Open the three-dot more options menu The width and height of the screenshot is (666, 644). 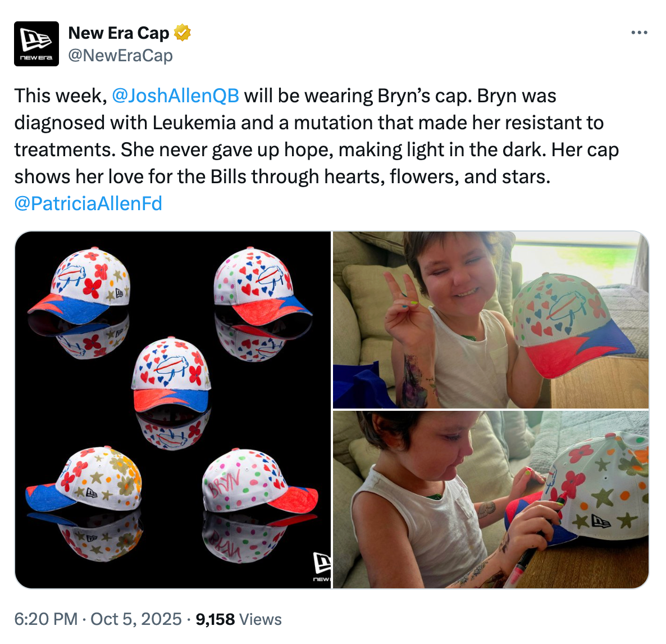(639, 33)
